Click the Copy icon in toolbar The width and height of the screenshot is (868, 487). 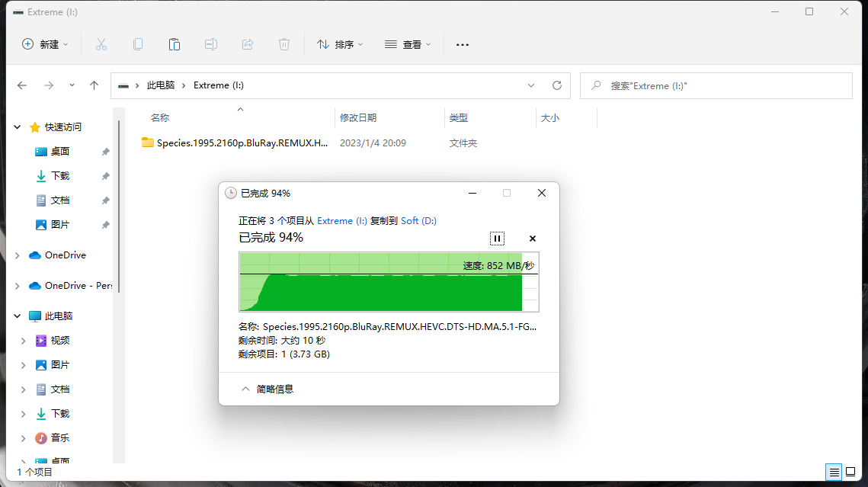coord(138,44)
